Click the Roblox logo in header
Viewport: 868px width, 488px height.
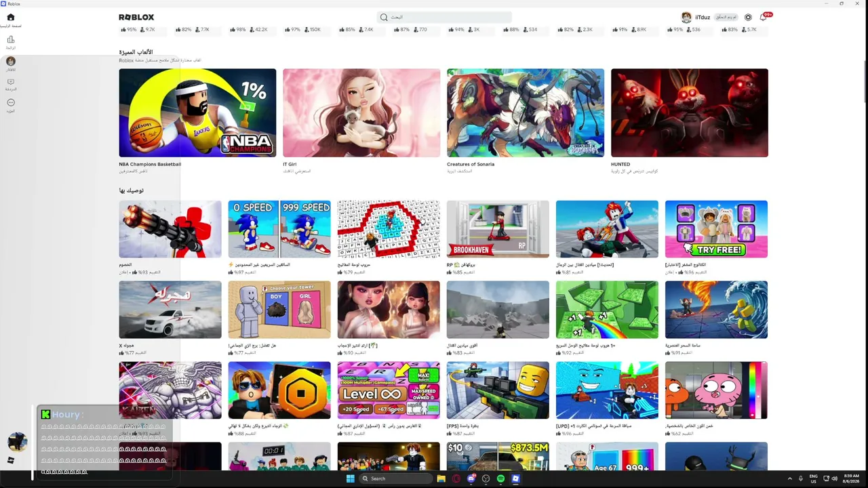tap(136, 17)
